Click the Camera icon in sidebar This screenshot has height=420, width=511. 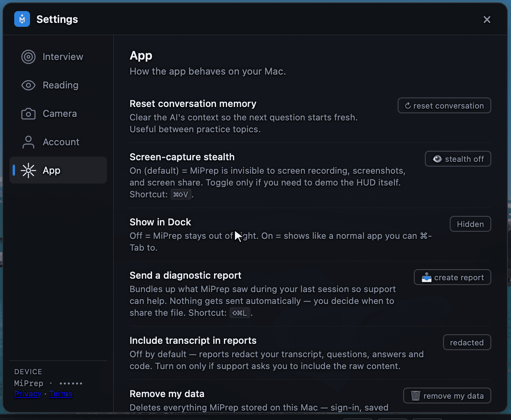coord(28,114)
